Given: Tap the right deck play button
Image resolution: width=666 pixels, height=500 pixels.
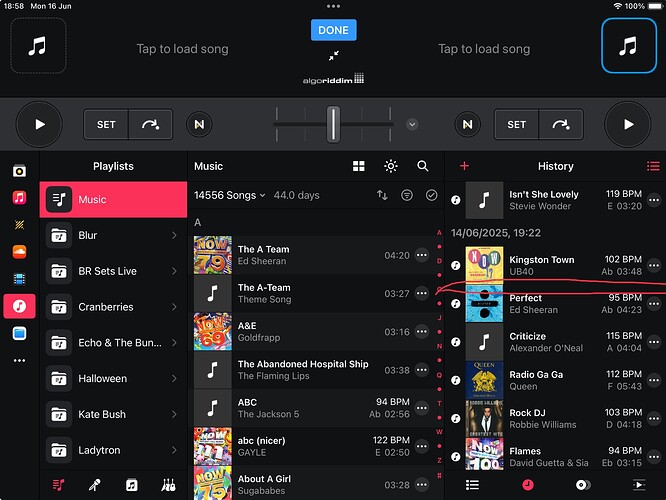Looking at the screenshot, I should pyautogui.click(x=628, y=124).
